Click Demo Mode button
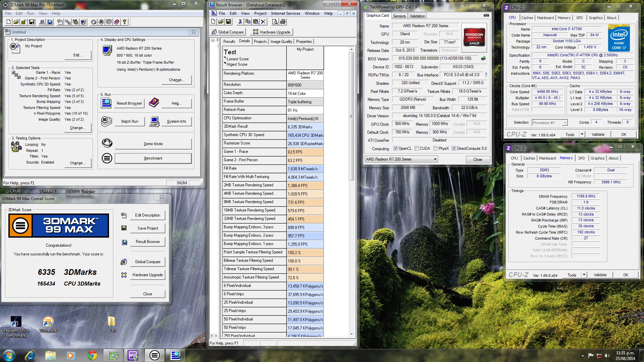This screenshot has width=644, height=362. 153,144
